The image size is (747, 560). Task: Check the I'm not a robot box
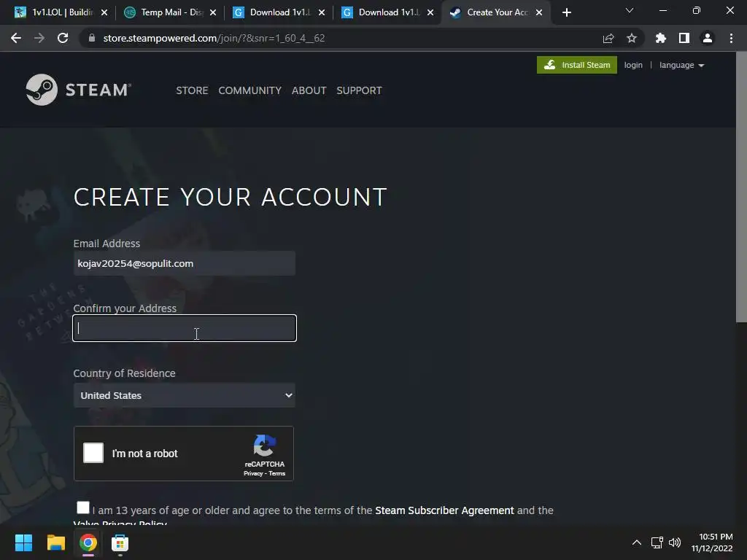(x=93, y=453)
